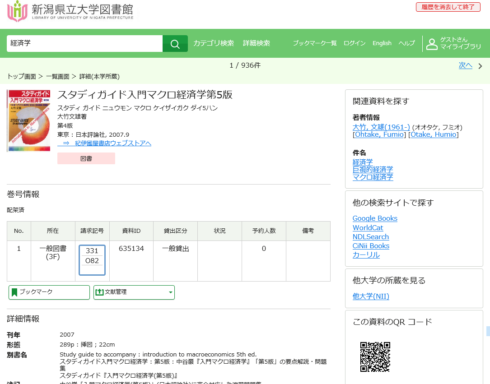Click 資料ID column header

[131, 231]
